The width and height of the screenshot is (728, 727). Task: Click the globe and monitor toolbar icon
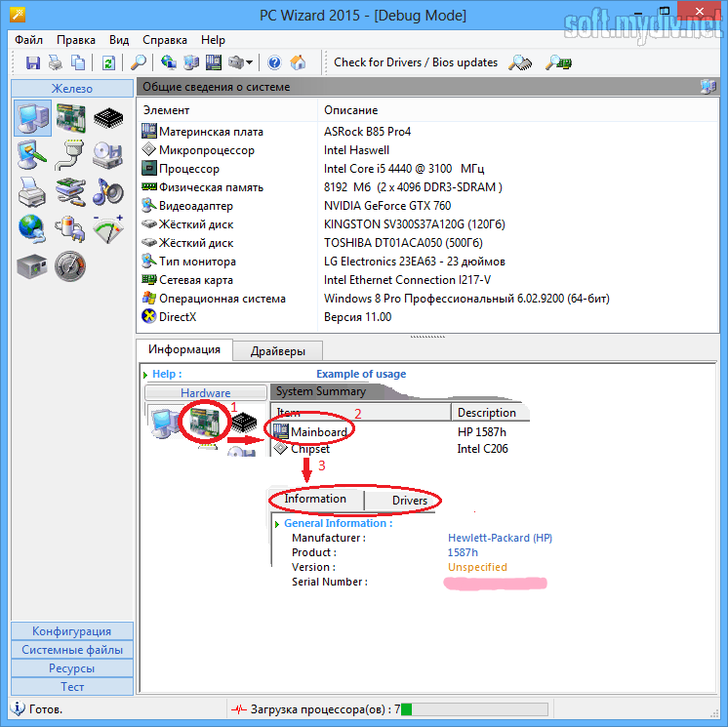click(168, 62)
